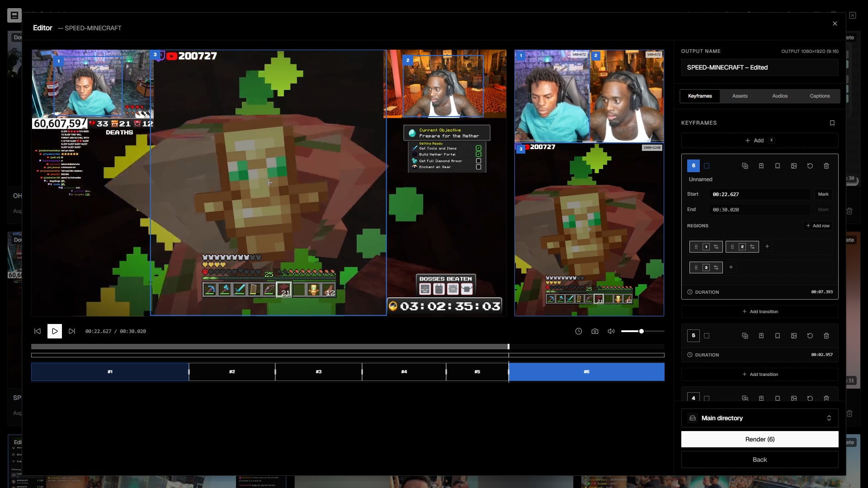This screenshot has height=488, width=868.
Task: Open settings for region chip 1
Action: 716,247
